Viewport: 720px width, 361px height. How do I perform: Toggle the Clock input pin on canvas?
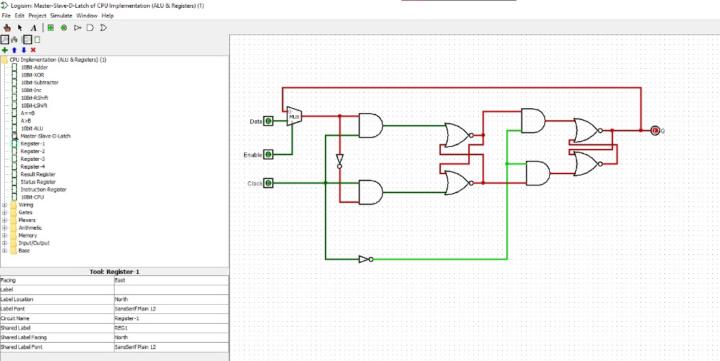coord(269,183)
